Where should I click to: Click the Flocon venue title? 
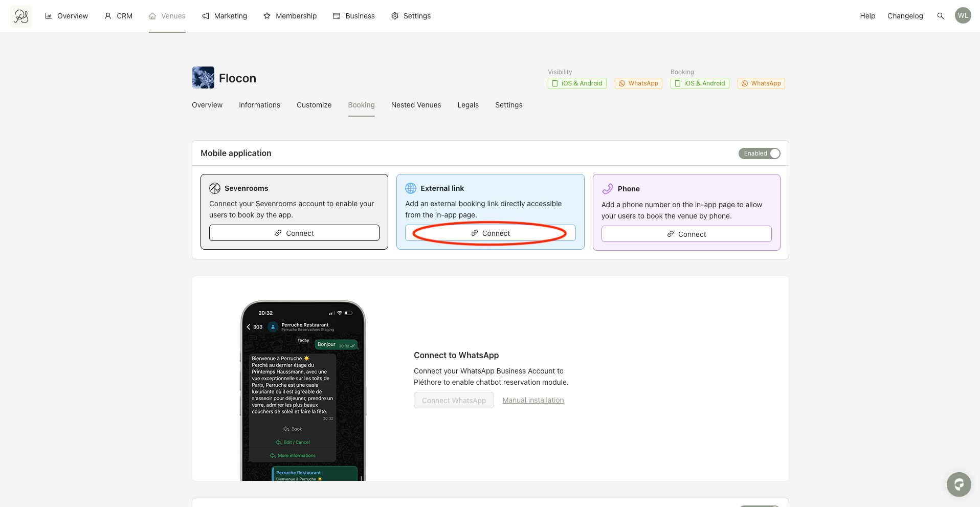[x=237, y=78]
